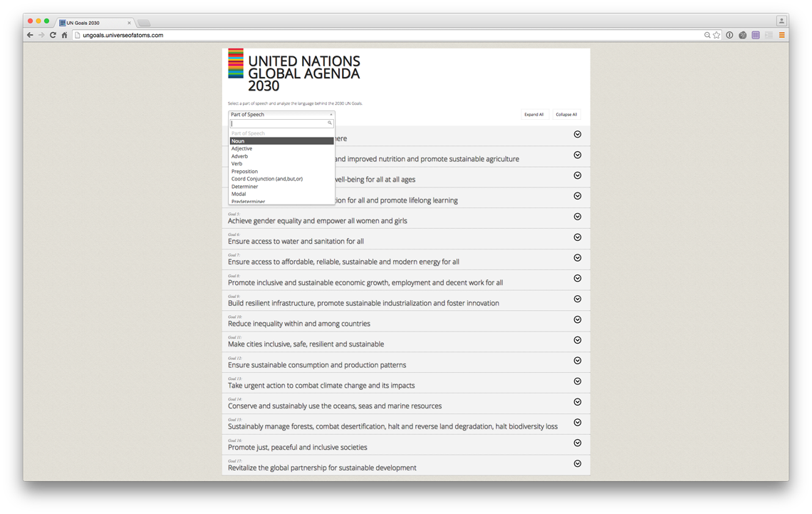Select Coord Conjunction from the dropdown list
This screenshot has height=514, width=812.
point(282,179)
